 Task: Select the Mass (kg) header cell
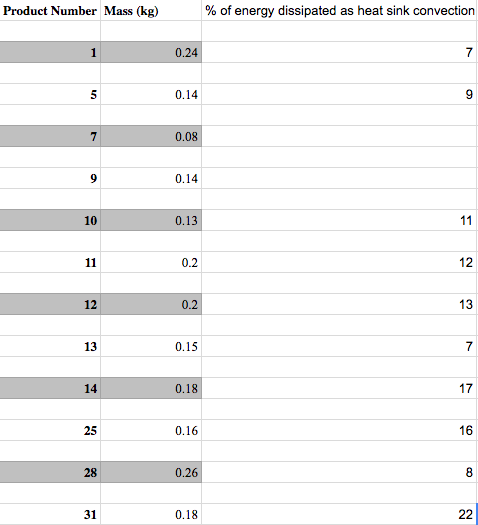click(x=151, y=10)
